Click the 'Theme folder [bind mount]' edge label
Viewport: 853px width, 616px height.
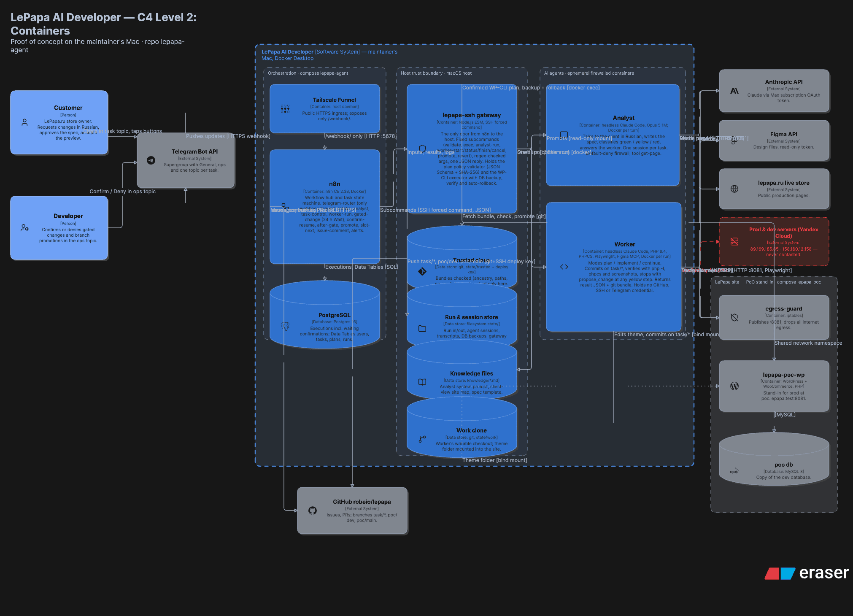point(494,460)
